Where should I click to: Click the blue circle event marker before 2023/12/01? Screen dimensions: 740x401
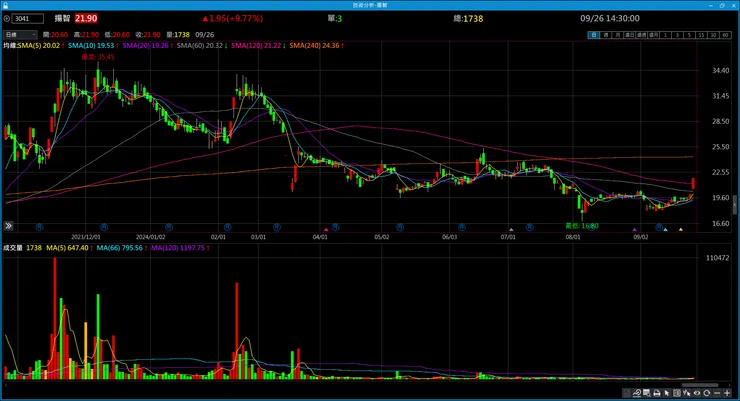tap(40, 227)
